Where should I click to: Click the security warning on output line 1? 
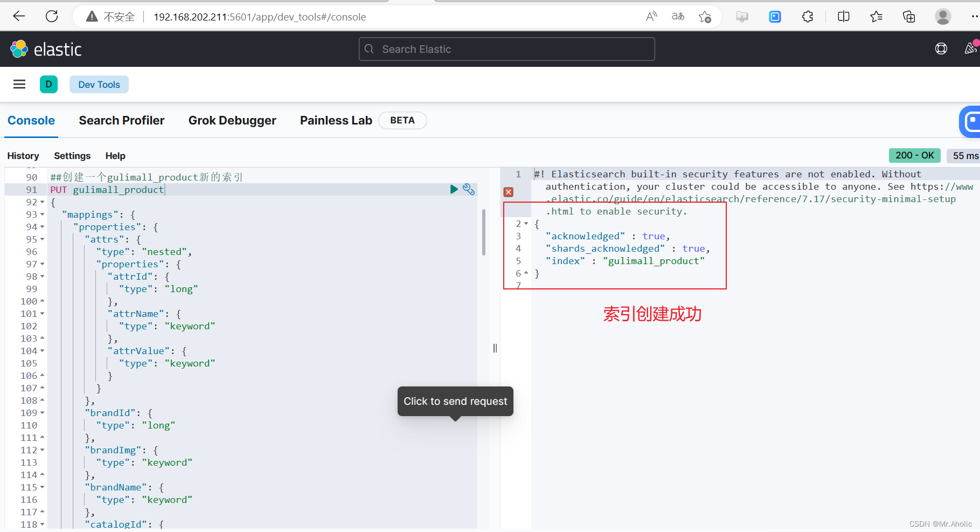click(x=754, y=192)
